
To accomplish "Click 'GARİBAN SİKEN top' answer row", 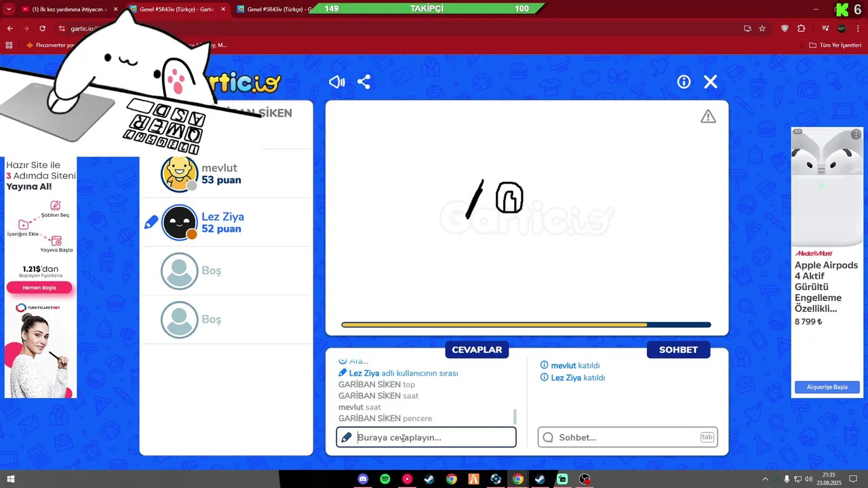I will click(376, 384).
